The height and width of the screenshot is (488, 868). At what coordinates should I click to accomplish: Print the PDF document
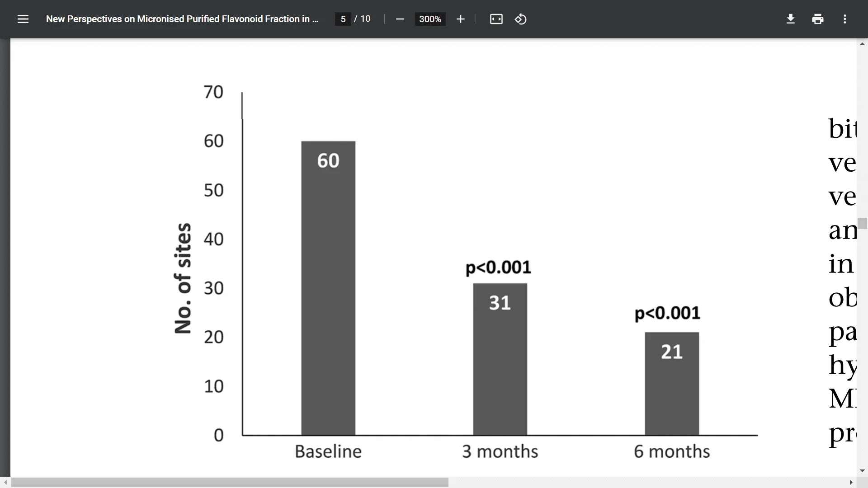pos(818,19)
